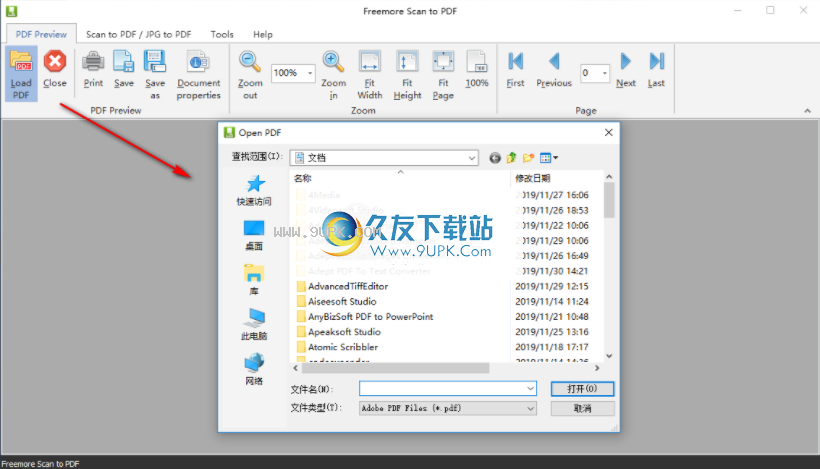Select the Atomic Scribbler folder
The image size is (820, 469).
click(x=337, y=347)
